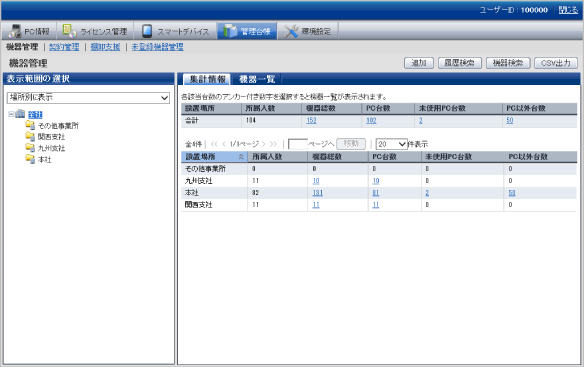Image resolution: width=584 pixels, height=367 pixels.
Task: Click the 本社 folder icon in the tree
Action: tap(30, 159)
